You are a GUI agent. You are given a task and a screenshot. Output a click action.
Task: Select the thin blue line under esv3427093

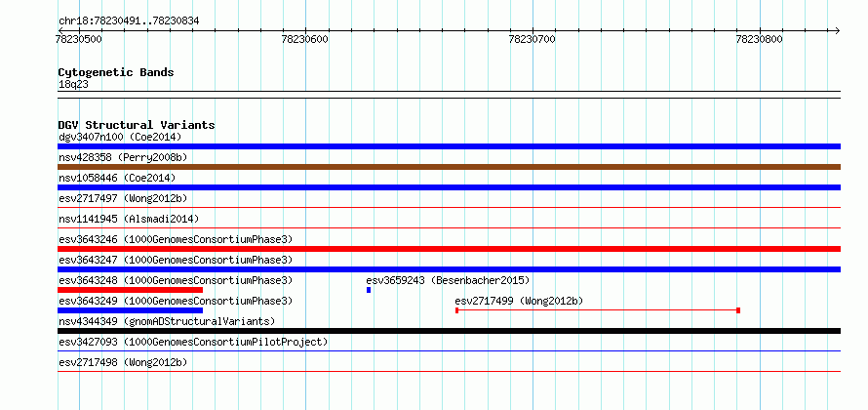(x=449, y=350)
